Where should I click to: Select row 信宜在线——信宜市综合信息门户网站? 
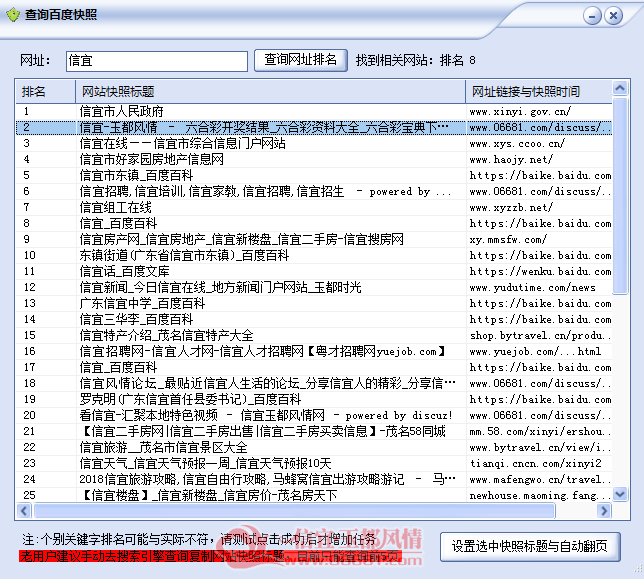[314, 143]
